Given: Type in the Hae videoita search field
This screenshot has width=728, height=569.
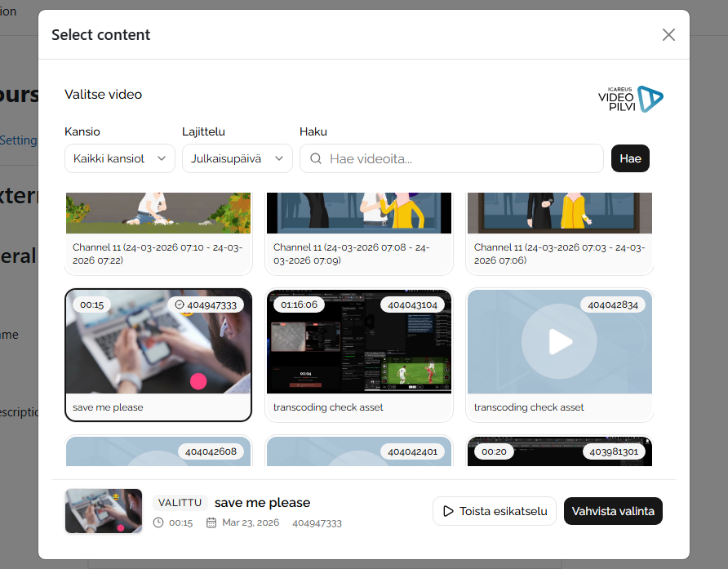Looking at the screenshot, I should (461, 158).
